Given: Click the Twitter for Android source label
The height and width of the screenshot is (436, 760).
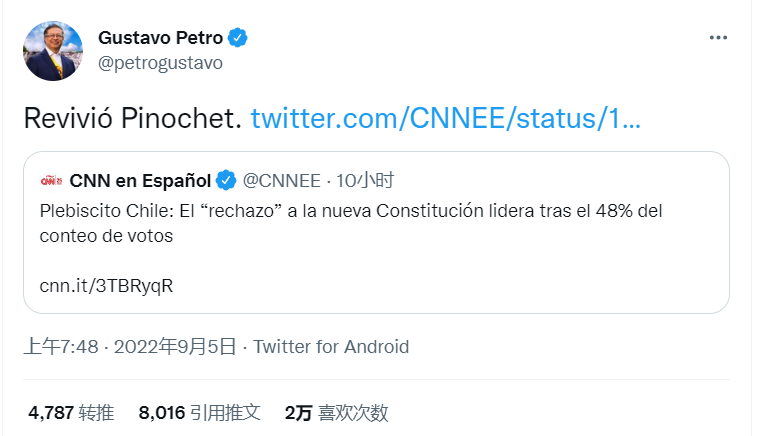Looking at the screenshot, I should (331, 347).
